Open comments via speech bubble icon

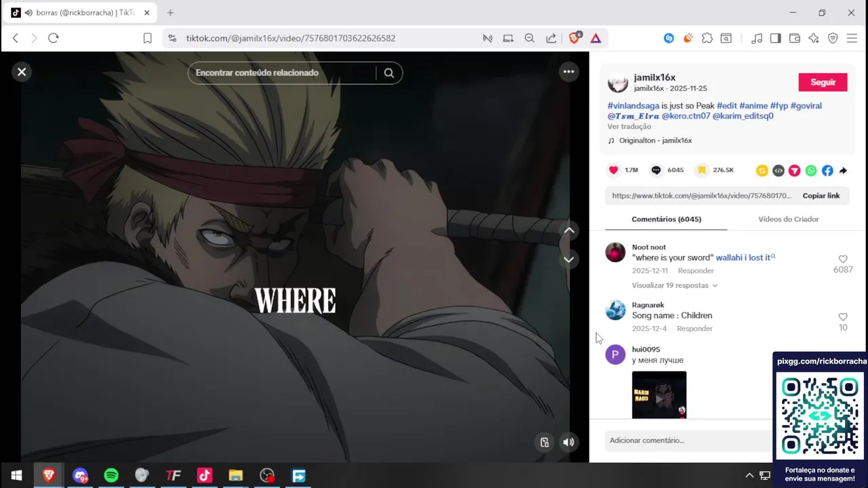tap(656, 170)
